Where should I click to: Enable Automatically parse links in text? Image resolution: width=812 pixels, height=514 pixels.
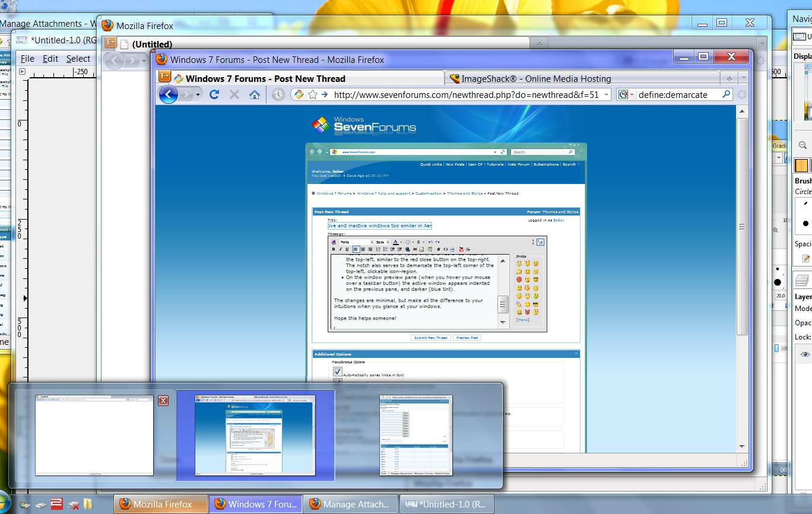(x=337, y=372)
